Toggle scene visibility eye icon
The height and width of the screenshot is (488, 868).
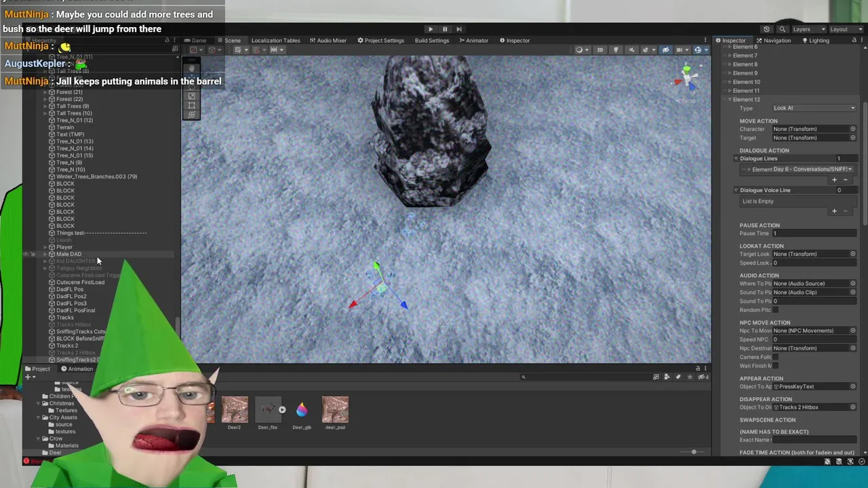(665, 50)
